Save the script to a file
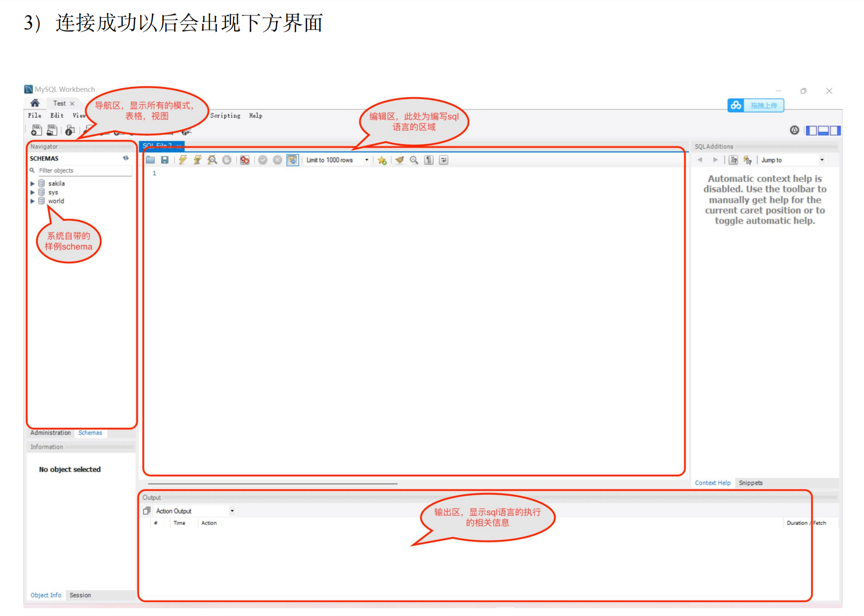Screen dimensions: 864x616 pos(165,160)
